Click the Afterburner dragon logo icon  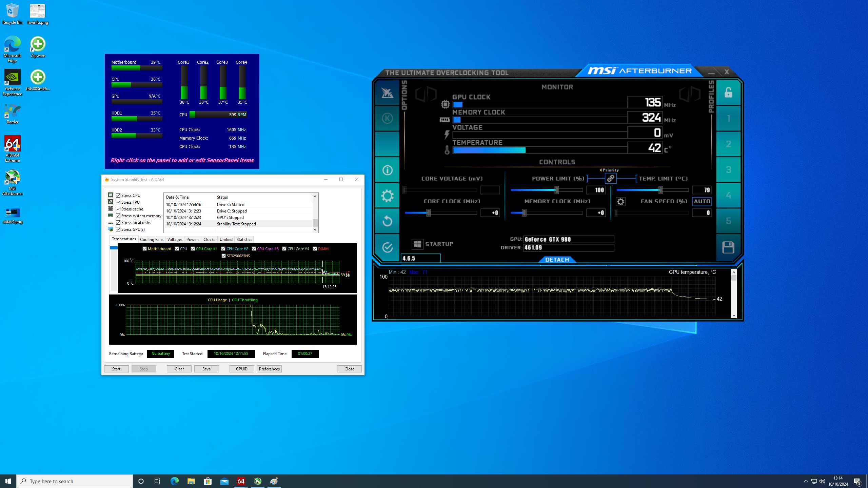[x=387, y=93]
